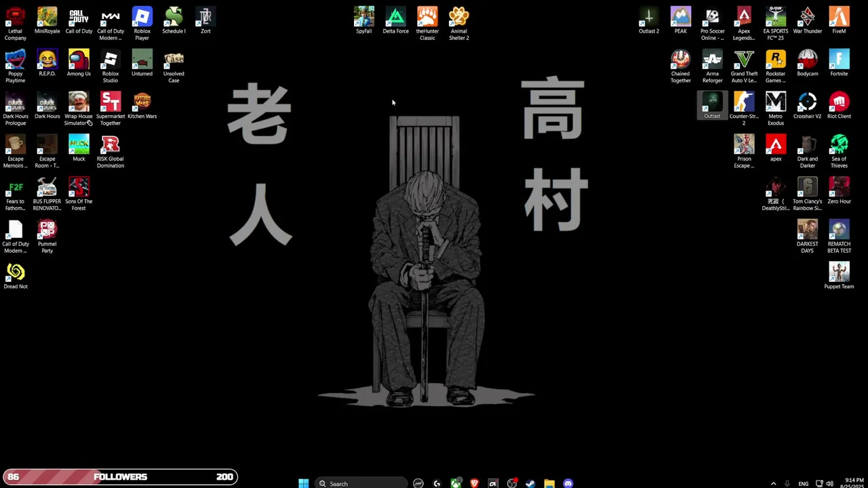868x488 pixels.
Task: Select the REMATCH BETA TEST icon
Action: tap(839, 237)
